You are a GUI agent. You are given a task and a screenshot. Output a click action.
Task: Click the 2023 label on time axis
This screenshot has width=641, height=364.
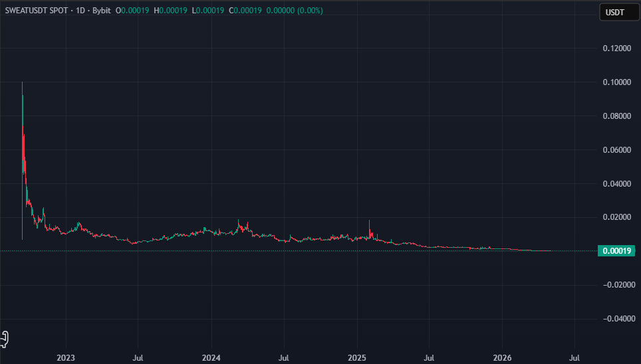pos(65,358)
